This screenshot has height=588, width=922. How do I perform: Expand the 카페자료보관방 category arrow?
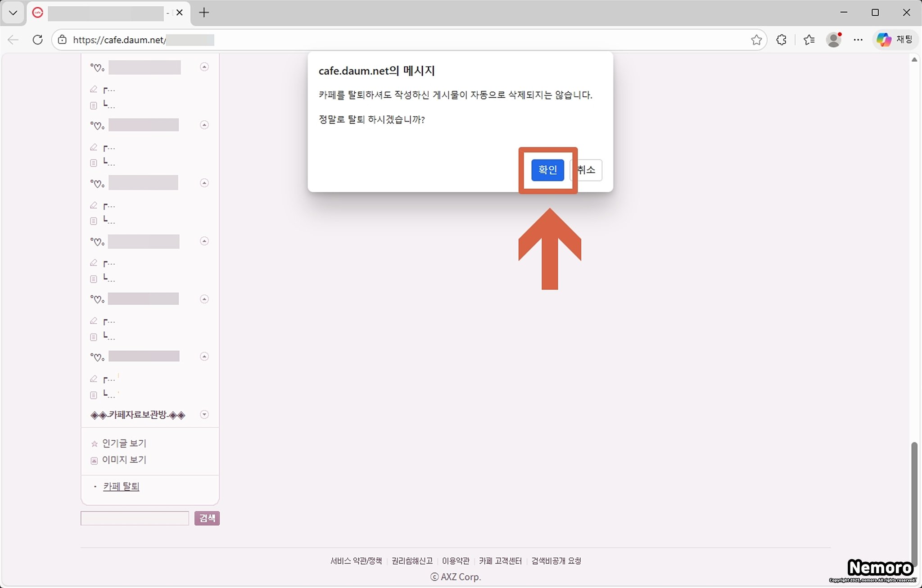pos(204,414)
